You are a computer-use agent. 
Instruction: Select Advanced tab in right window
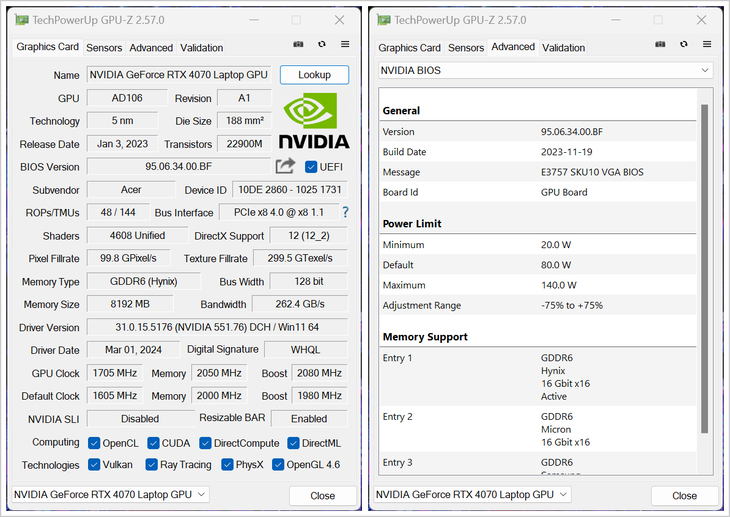click(513, 47)
